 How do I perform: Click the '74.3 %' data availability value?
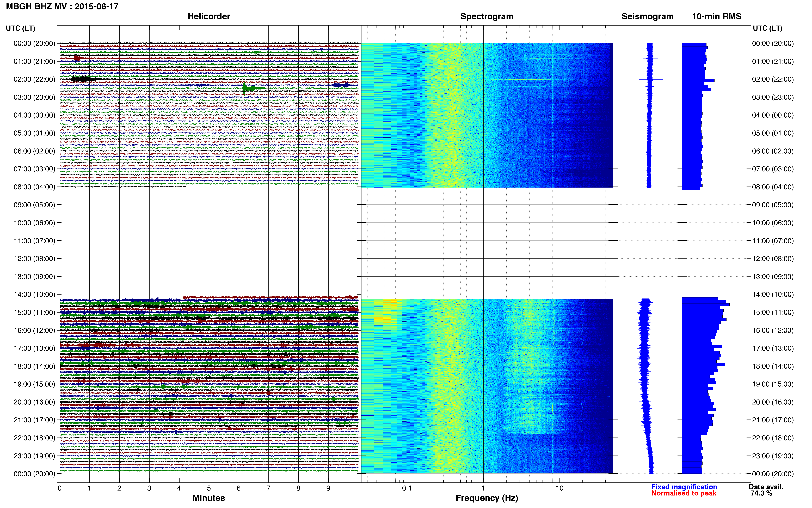[x=761, y=493]
